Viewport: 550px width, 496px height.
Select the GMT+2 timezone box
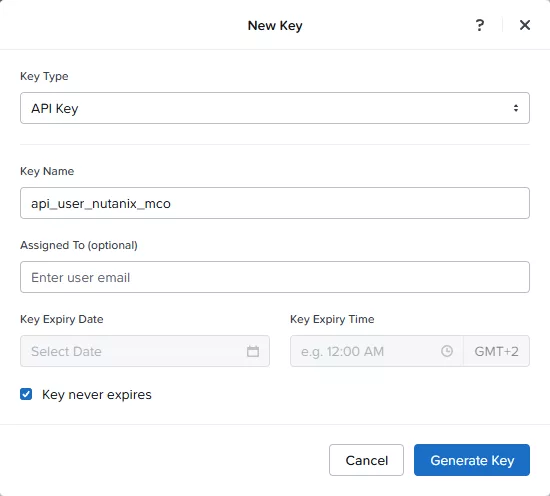click(496, 351)
